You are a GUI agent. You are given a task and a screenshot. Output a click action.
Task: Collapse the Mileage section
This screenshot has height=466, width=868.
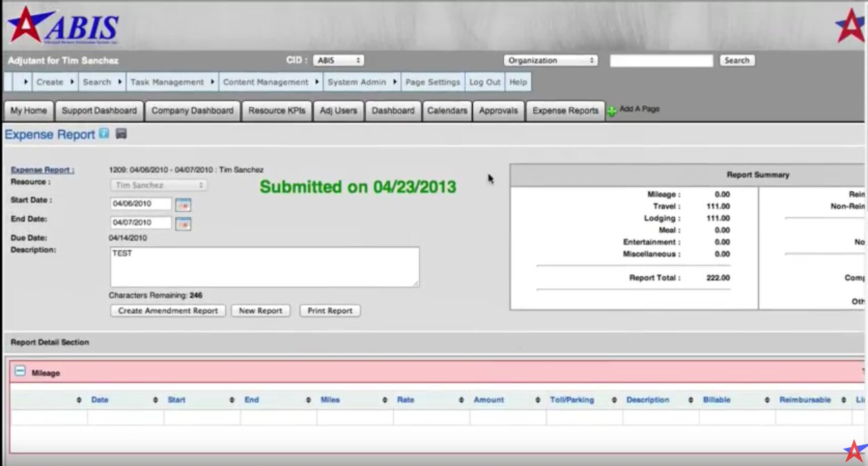point(20,372)
